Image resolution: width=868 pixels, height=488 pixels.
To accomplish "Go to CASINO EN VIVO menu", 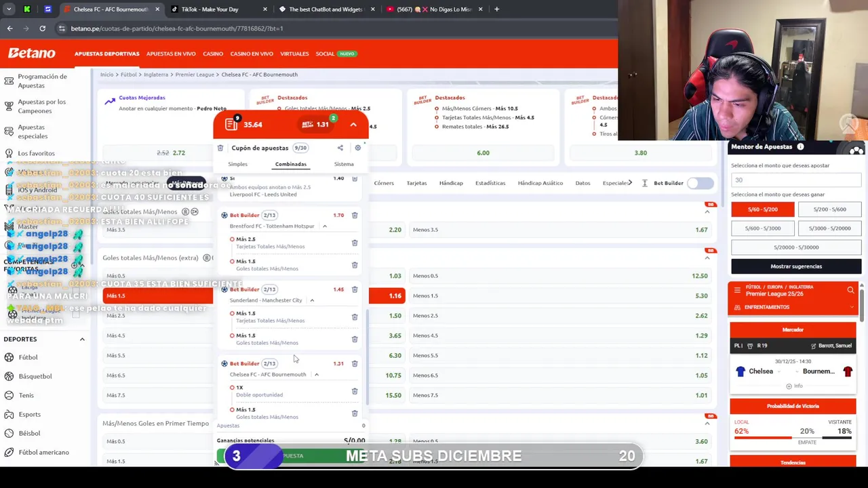I will click(x=252, y=54).
